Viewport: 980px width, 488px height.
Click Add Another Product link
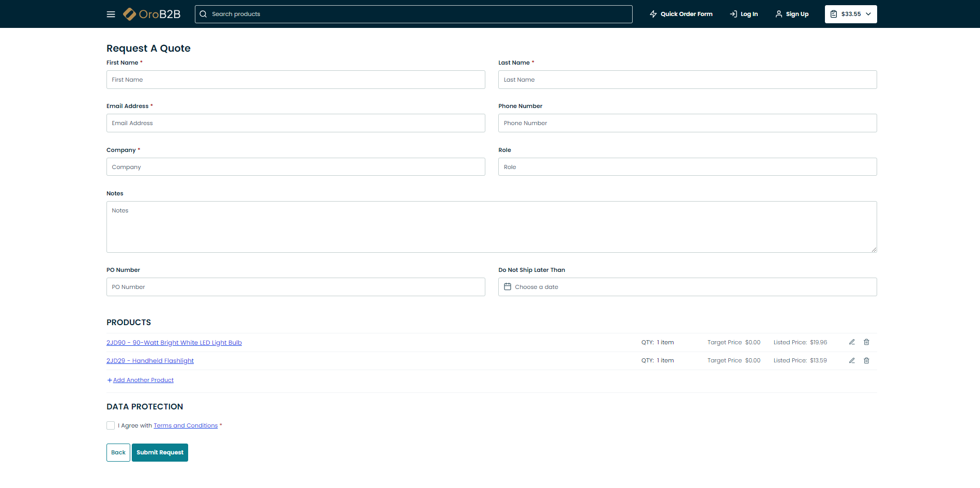tap(143, 380)
